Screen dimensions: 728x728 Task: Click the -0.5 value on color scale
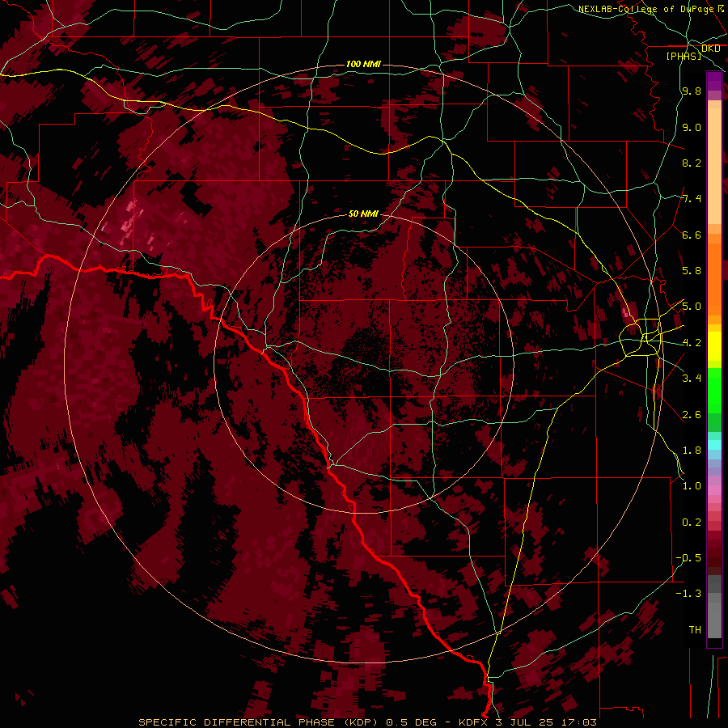(x=688, y=557)
